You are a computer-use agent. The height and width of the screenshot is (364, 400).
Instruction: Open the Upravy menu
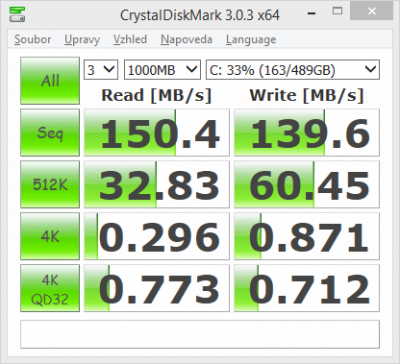point(82,39)
